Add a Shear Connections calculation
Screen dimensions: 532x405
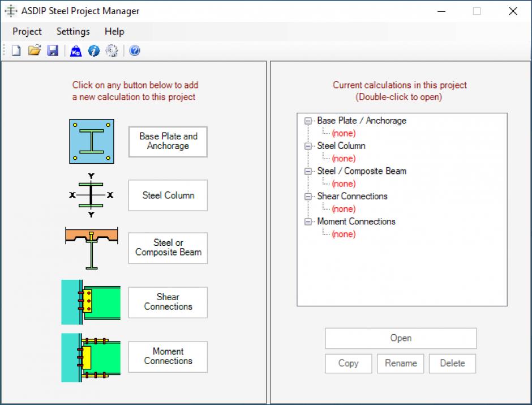[x=168, y=302]
